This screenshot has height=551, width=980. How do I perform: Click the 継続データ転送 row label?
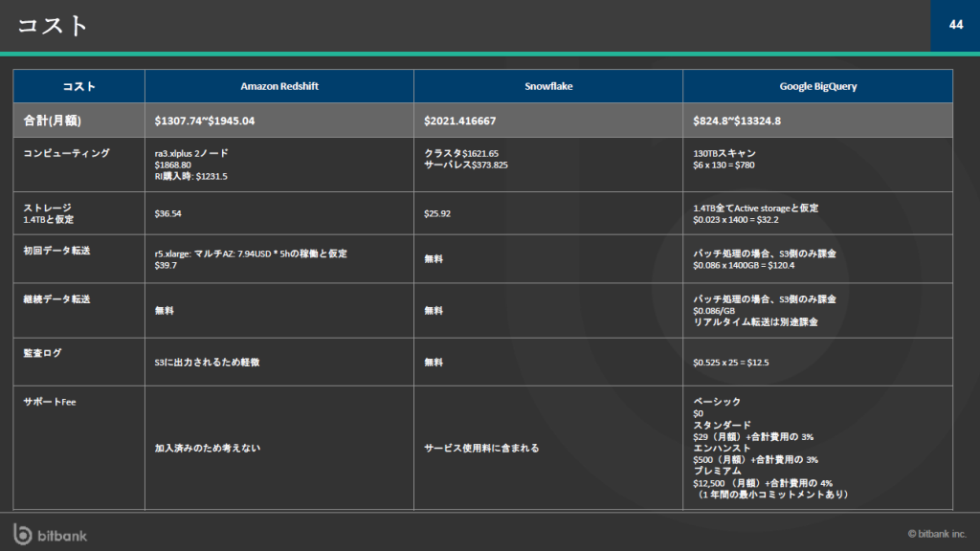(x=56, y=299)
